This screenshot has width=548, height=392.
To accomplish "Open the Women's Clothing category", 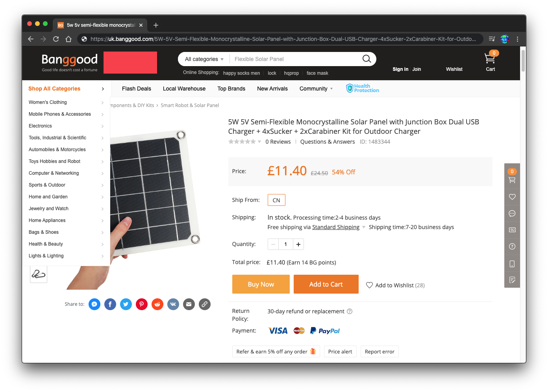I will click(x=48, y=102).
